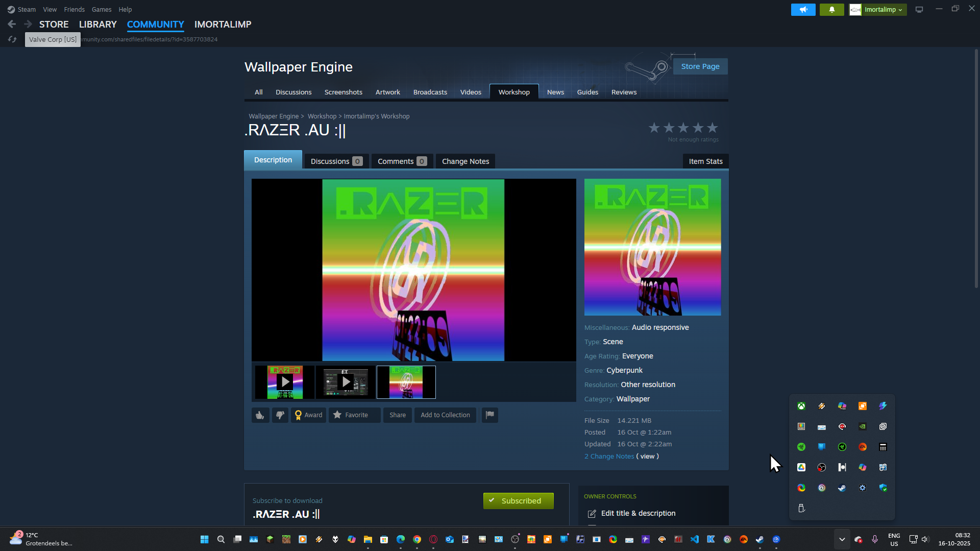980x551 pixels.
Task: Open the Wallpaper Engine Store Page
Action: coord(700,66)
